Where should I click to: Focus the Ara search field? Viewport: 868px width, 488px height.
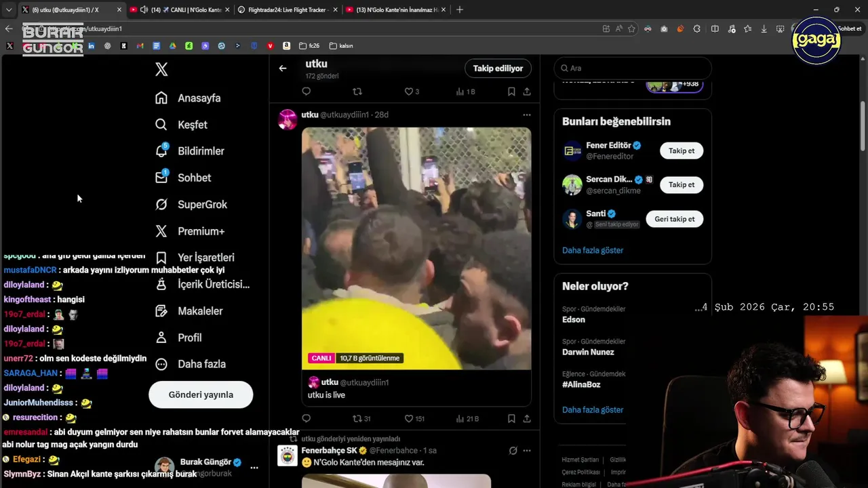[x=633, y=68]
